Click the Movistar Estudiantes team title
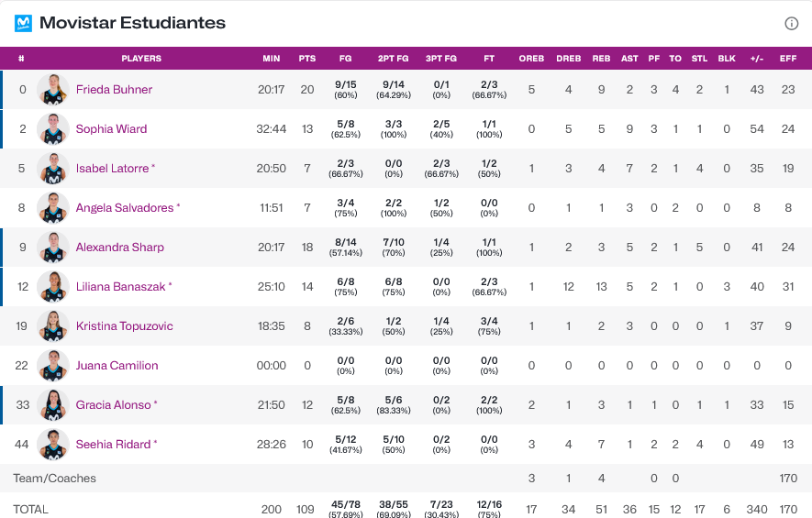The height and width of the screenshot is (518, 812). pyautogui.click(x=132, y=23)
